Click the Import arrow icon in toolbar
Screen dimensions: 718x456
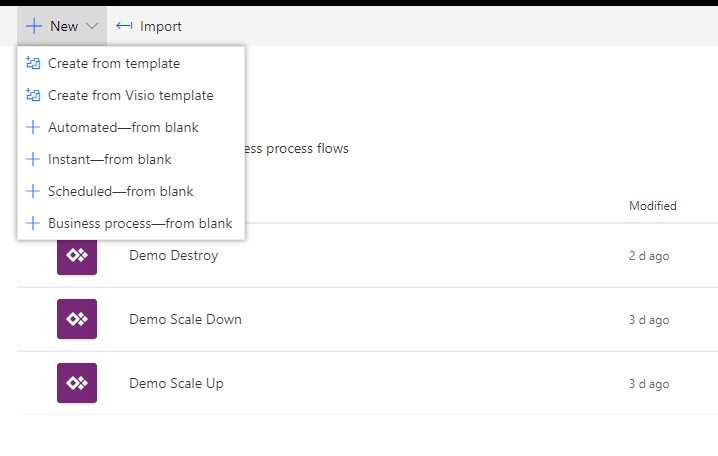coord(124,26)
